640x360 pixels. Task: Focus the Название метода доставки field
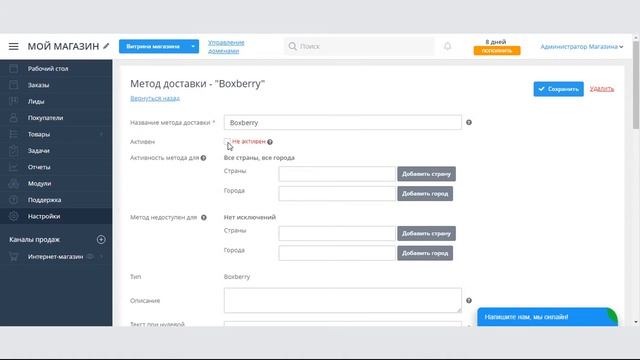343,122
